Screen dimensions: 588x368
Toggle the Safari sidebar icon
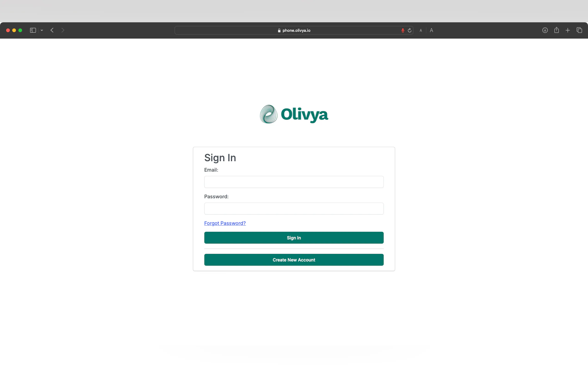(x=33, y=30)
